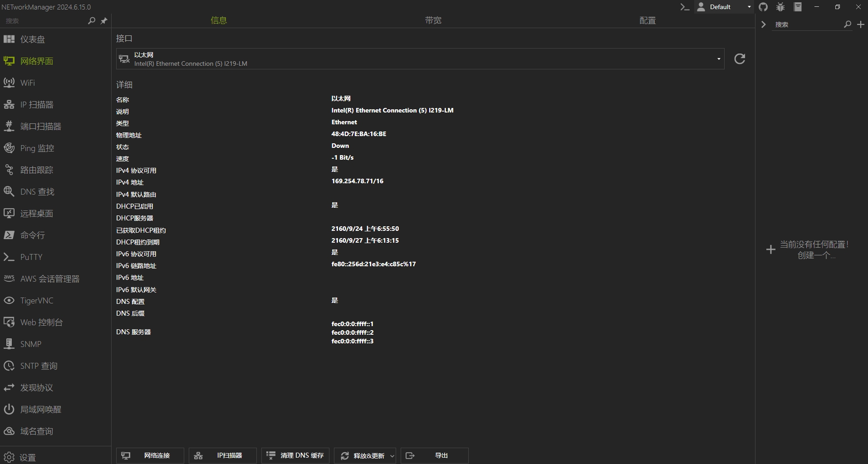Image resolution: width=868 pixels, height=464 pixels.
Task: Open 设置 at sidebar bottom
Action: [x=28, y=457]
